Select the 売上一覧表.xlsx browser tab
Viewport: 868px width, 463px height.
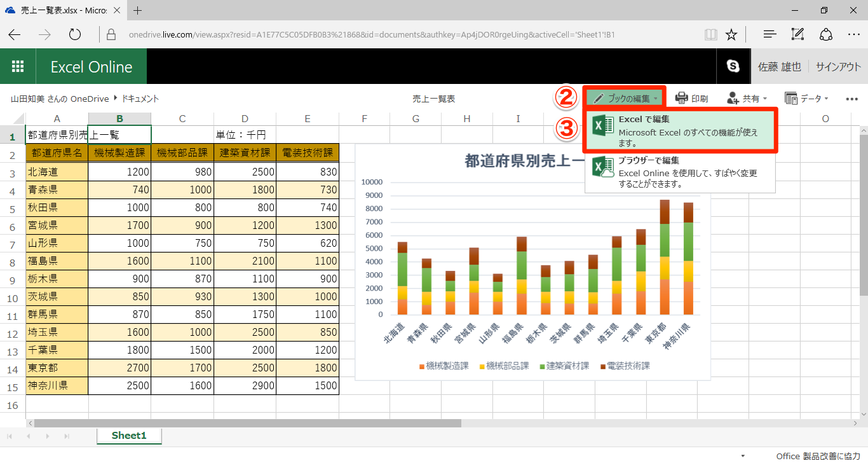(65, 10)
